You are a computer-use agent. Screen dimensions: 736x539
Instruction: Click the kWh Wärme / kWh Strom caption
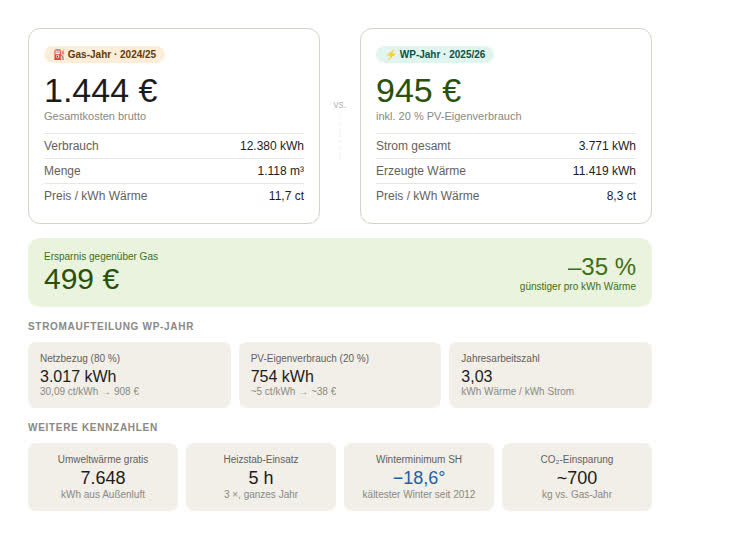[x=517, y=392]
